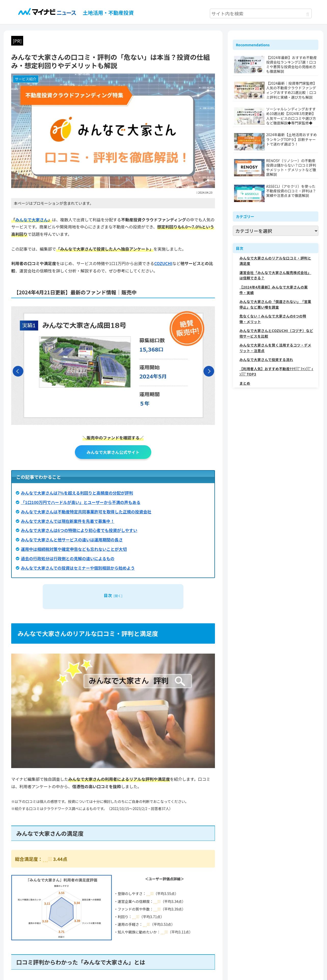Image resolution: width=327 pixels, height=980 pixels.
Task: Go to previous fund slide arrow
Action: (18, 371)
